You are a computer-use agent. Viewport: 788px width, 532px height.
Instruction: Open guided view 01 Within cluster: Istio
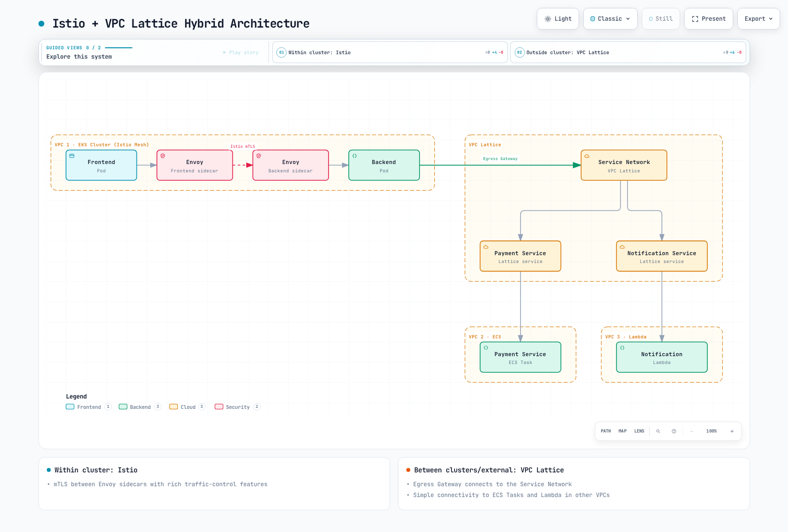[390, 52]
